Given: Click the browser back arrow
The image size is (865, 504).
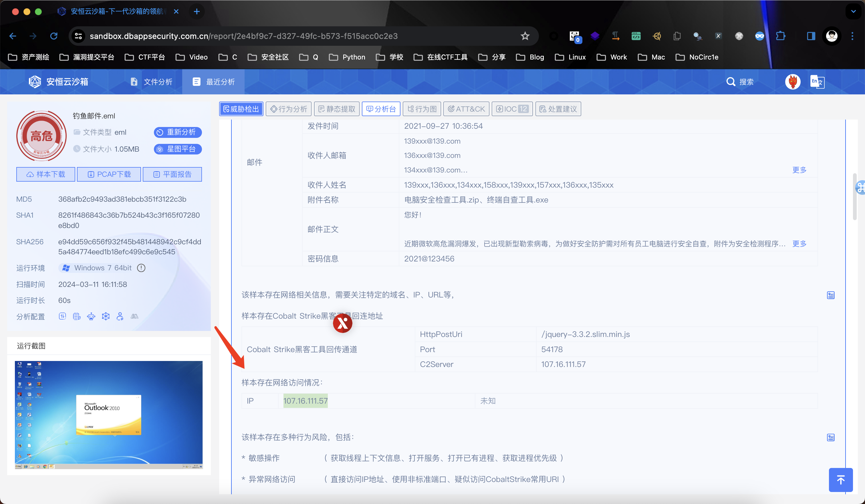Looking at the screenshot, I should point(13,36).
